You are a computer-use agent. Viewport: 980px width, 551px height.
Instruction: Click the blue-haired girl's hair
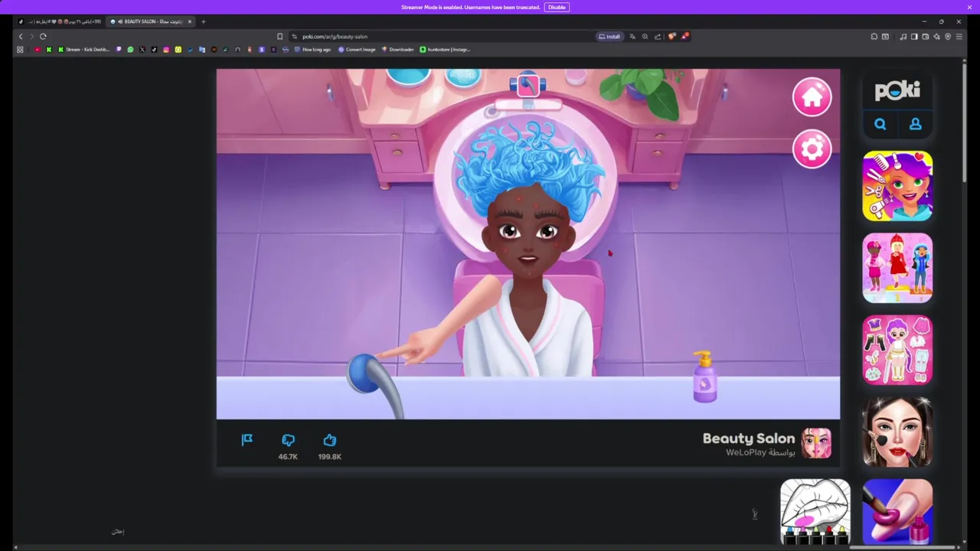[x=528, y=168]
